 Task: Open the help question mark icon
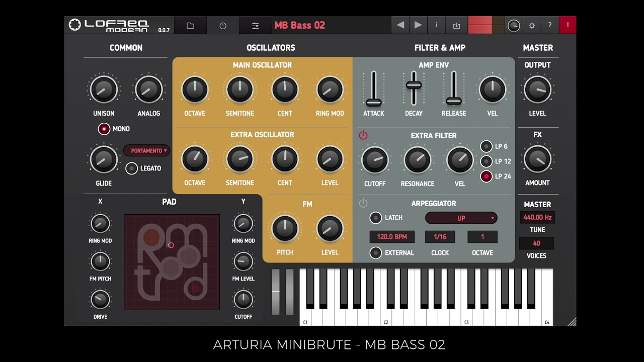(549, 25)
